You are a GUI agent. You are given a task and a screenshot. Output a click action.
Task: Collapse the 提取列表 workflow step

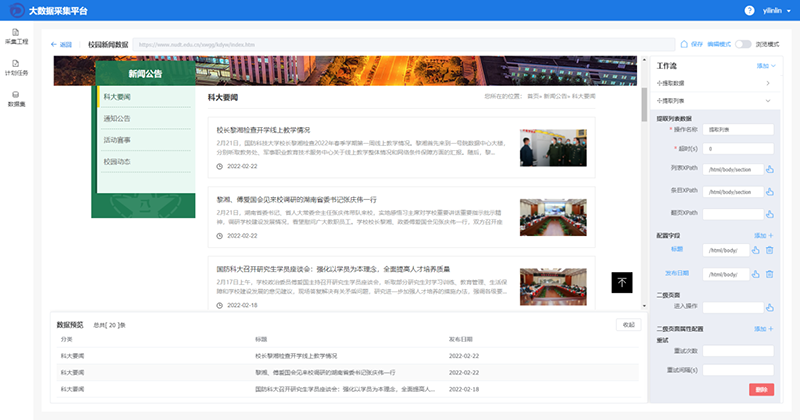tap(714, 101)
